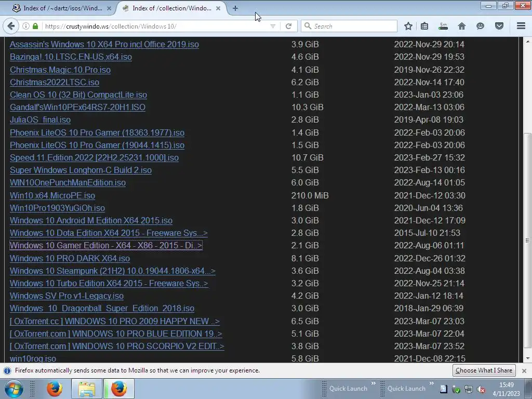Viewport: 532px width, 399px height.
Task: Open Windows 10 Gamer Edition X64 X86 link
Action: (x=106, y=246)
